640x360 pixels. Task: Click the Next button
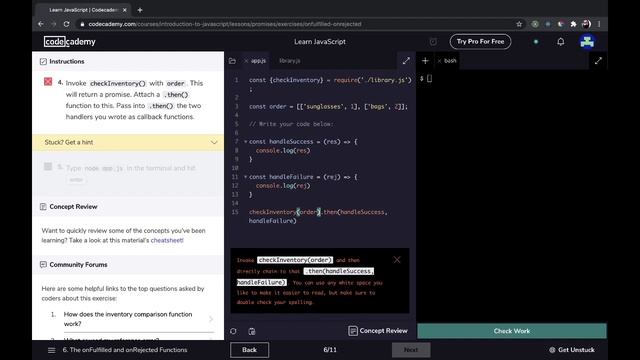(411, 350)
